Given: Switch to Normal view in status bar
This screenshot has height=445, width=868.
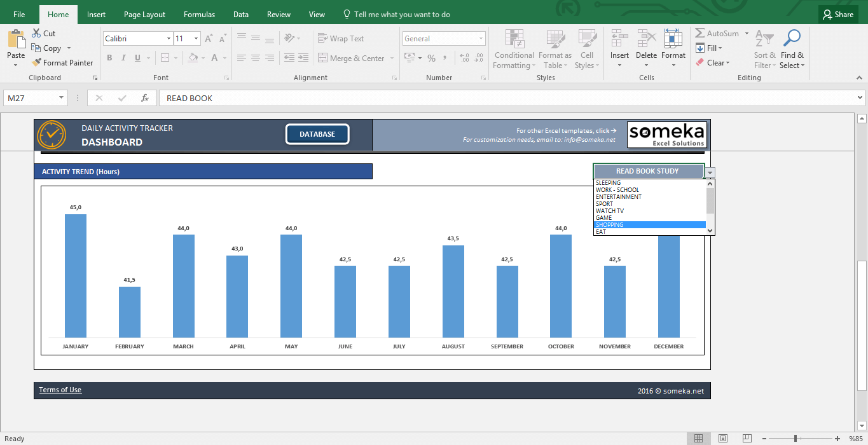Looking at the screenshot, I should point(698,439).
